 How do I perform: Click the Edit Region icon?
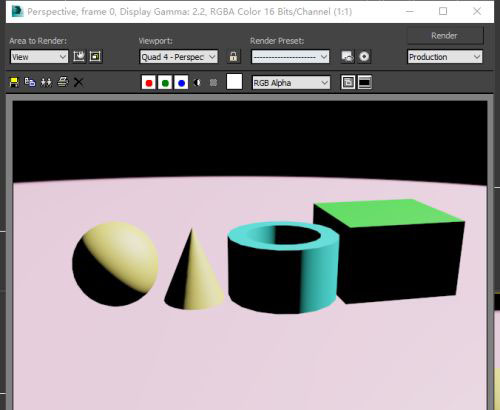pos(79,56)
